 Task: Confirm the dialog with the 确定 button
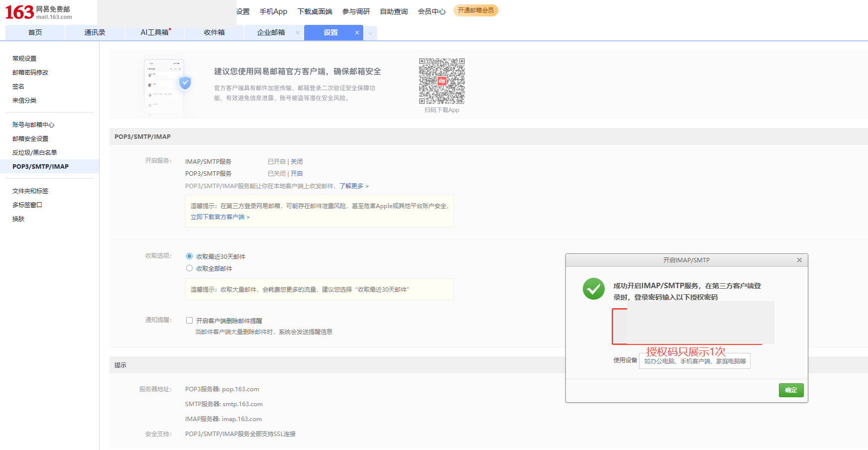click(x=791, y=390)
